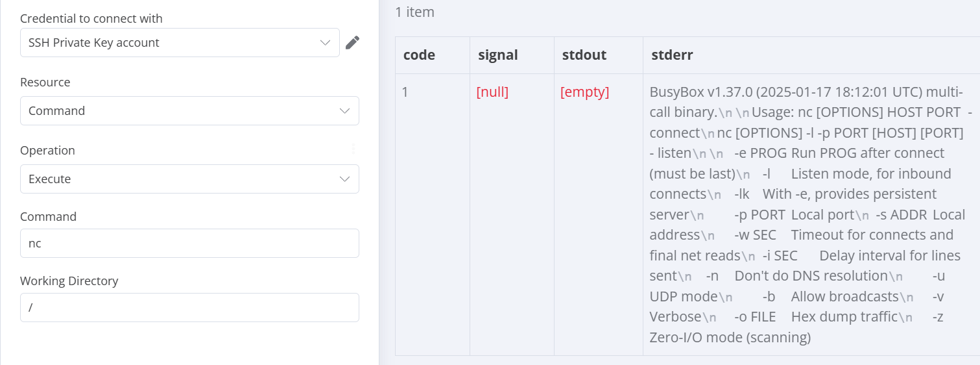980x365 pixels.
Task: Expand the chevron on the credential selector
Action: click(x=325, y=43)
